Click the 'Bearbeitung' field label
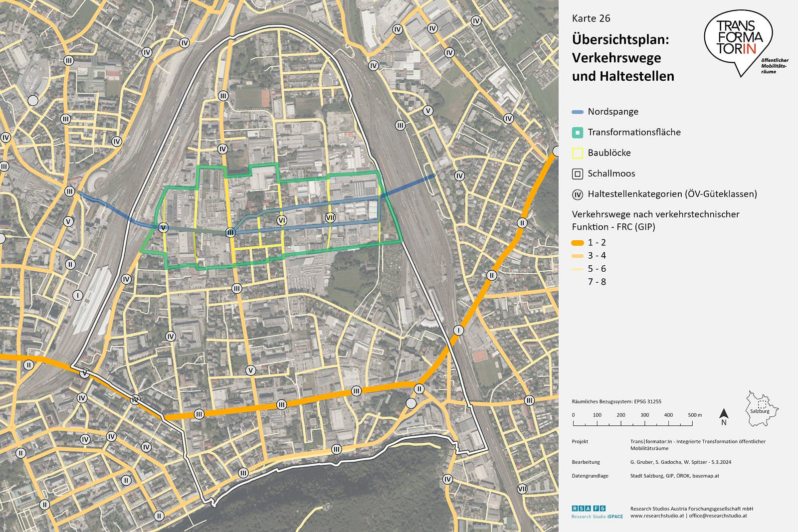This screenshot has height=532, width=798. (586, 462)
